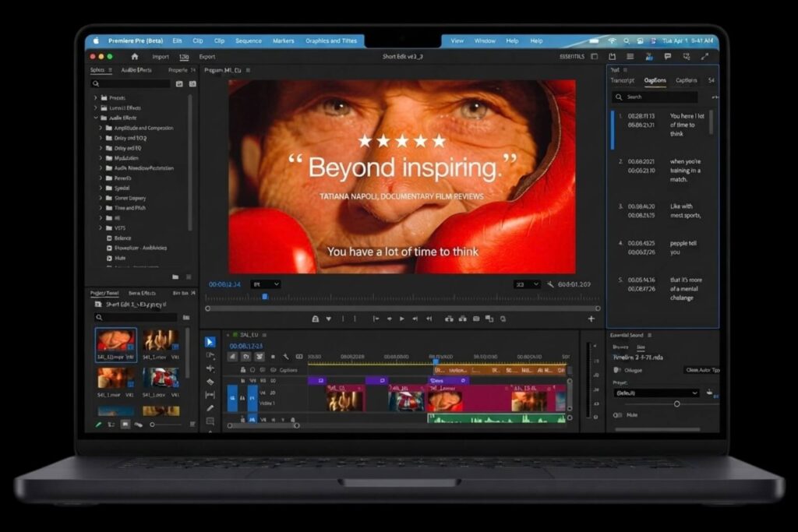Adjust Project panel thumbnail zoom slider

pos(152,425)
